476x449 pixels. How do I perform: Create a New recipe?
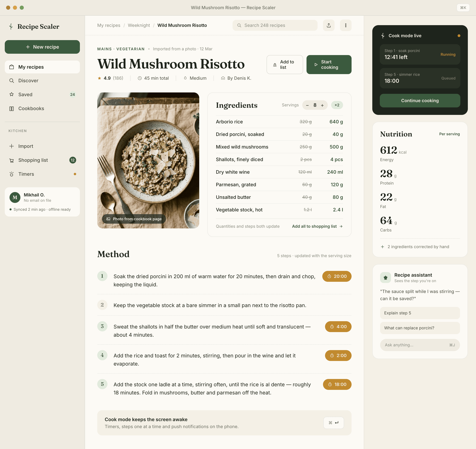pos(42,47)
